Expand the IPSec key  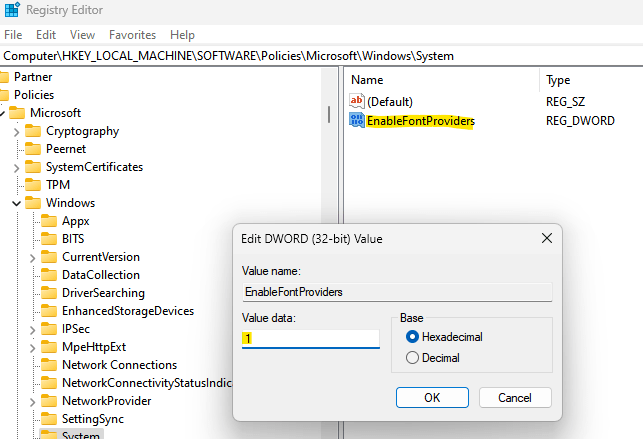pos(32,330)
